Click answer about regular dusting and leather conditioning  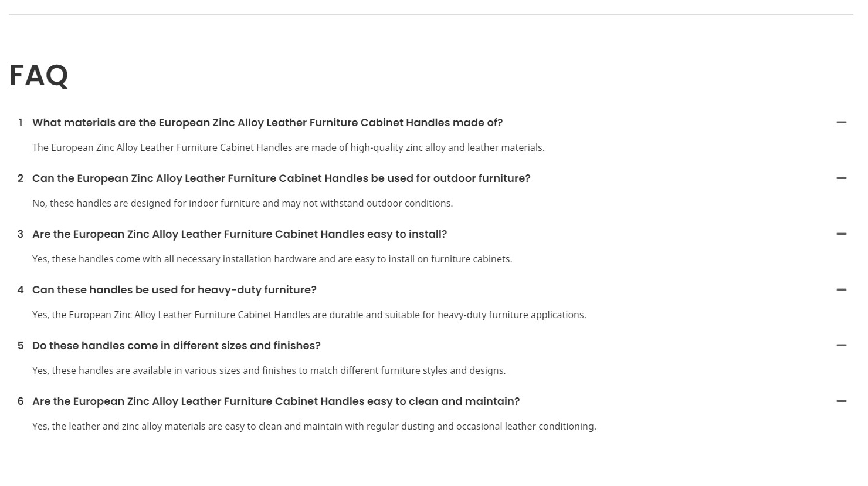click(314, 426)
